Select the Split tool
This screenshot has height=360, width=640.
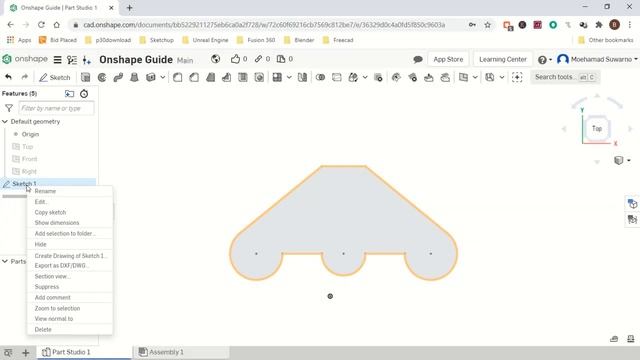point(337,77)
